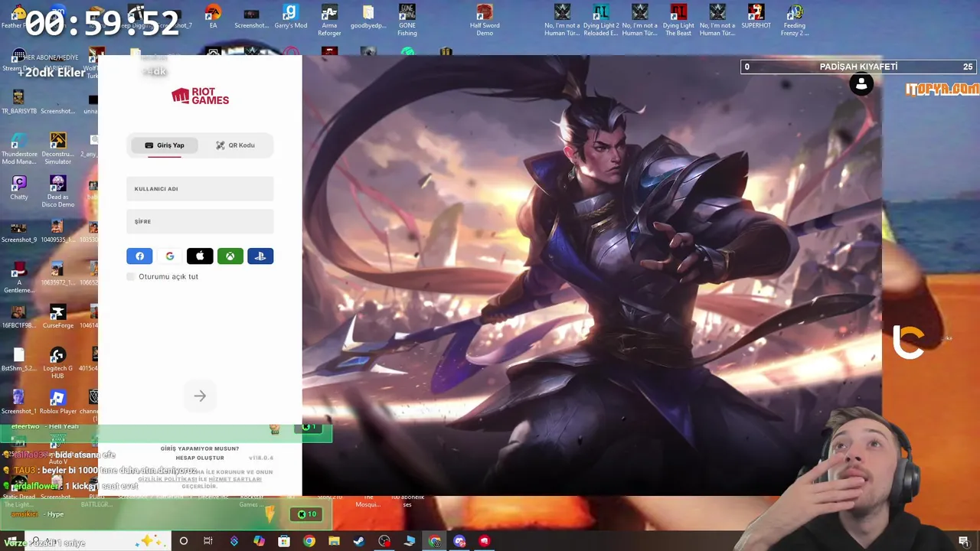This screenshot has width=980, height=551.
Task: Select the Dying Light 2 Reloaded desktop icon
Action: [x=601, y=21]
